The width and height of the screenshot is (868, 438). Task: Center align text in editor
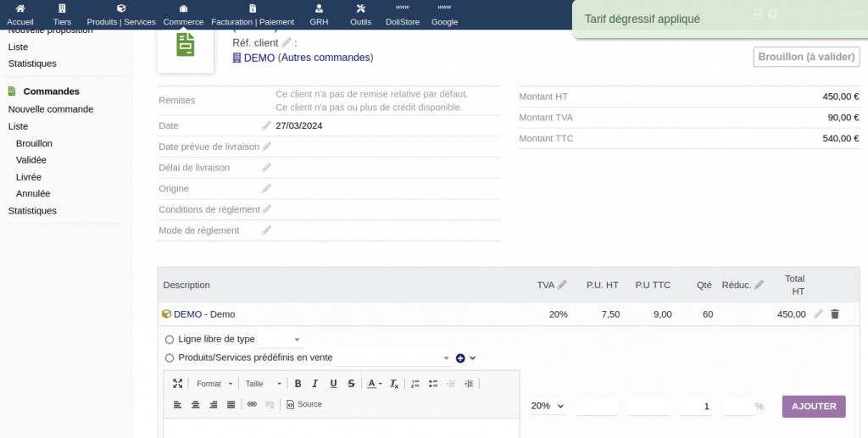click(x=195, y=405)
